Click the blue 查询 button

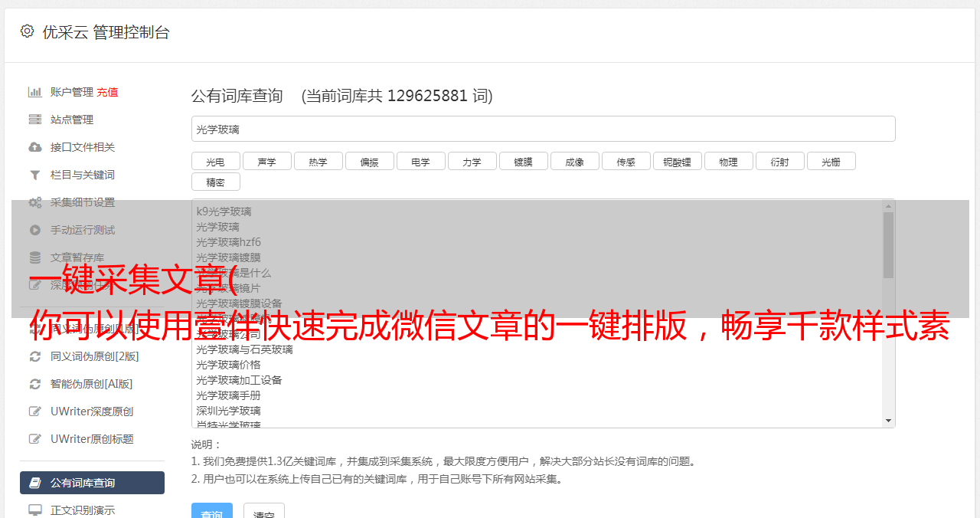[212, 511]
